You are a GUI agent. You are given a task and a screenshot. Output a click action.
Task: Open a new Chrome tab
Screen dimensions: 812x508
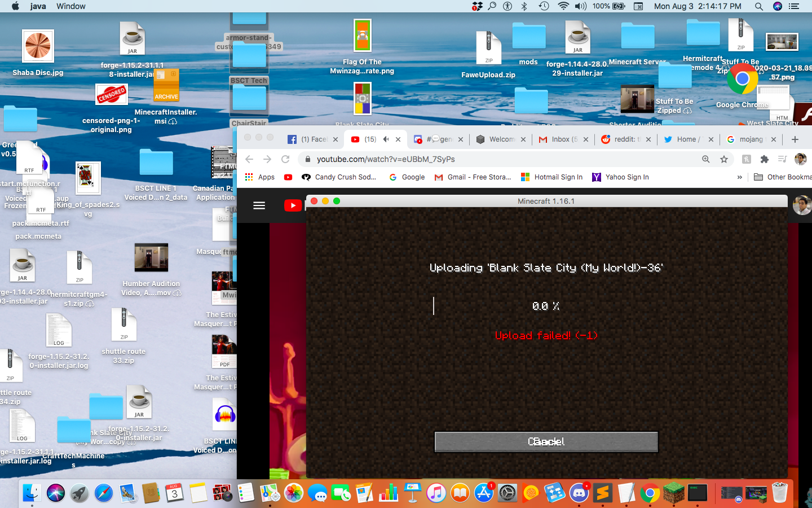pyautogui.click(x=795, y=139)
